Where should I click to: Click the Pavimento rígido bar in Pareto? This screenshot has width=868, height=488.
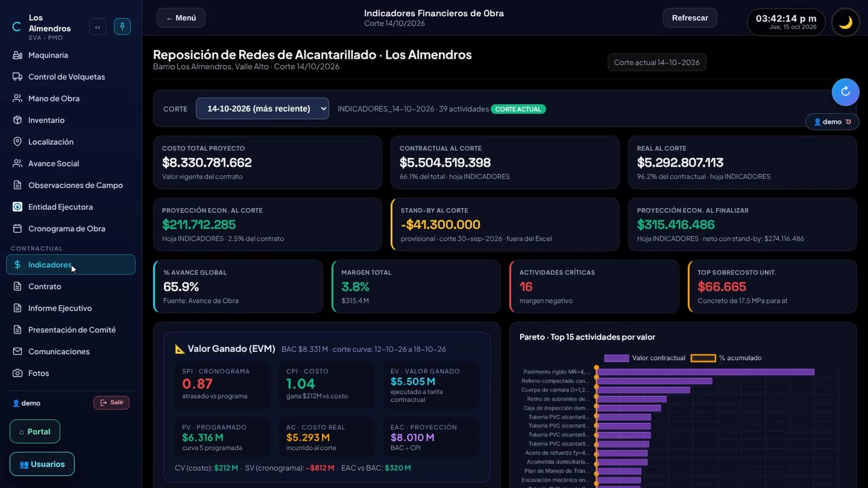coord(705,372)
